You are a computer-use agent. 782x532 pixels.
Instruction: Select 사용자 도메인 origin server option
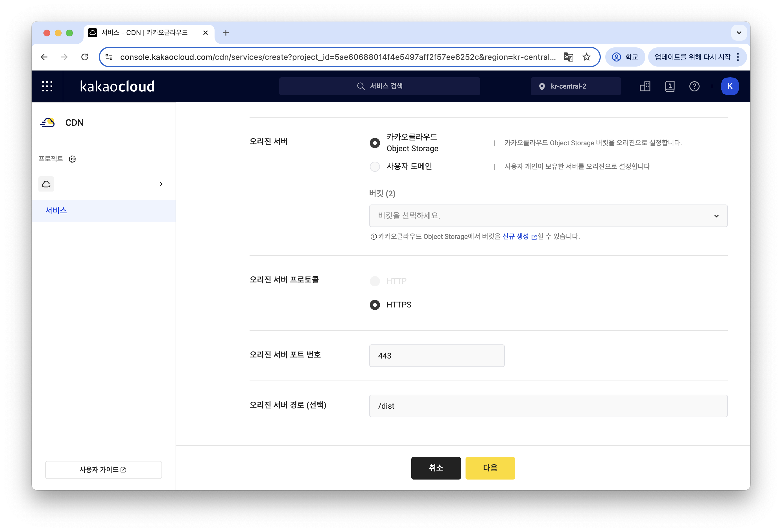[375, 166]
